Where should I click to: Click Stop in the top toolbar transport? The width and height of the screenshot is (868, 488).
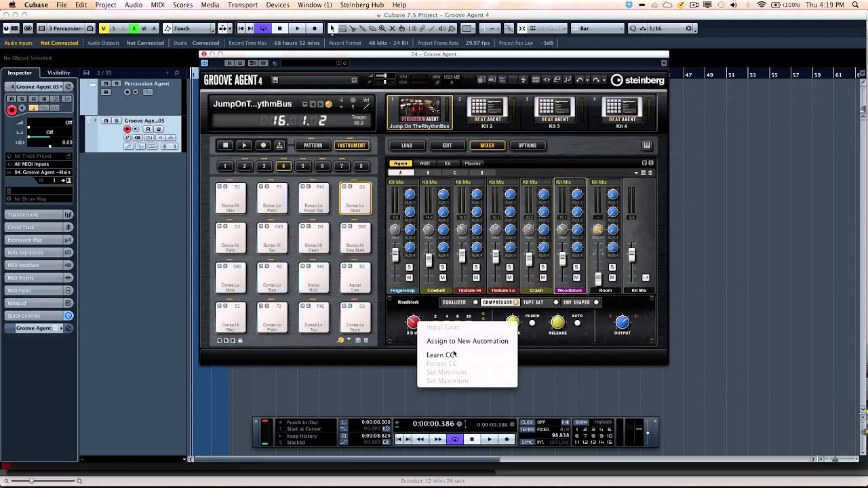coord(279,28)
